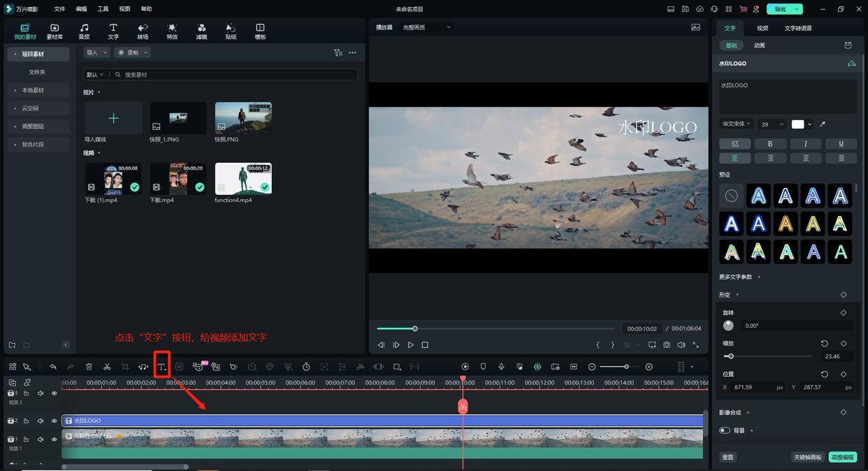Open the 转场 (Transitions) tab
Viewport: 868px width, 471px height.
pos(143,31)
